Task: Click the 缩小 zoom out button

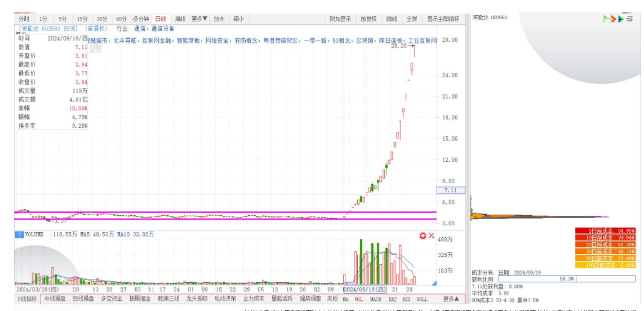Action: tap(238, 19)
